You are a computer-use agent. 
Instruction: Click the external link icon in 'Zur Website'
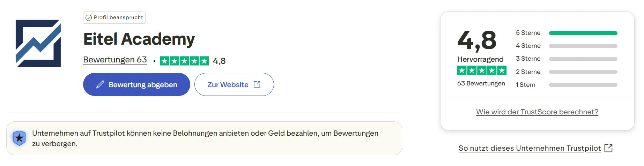[x=257, y=84]
